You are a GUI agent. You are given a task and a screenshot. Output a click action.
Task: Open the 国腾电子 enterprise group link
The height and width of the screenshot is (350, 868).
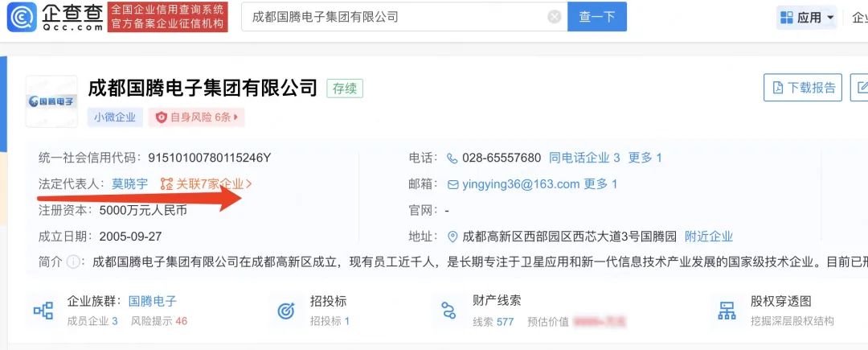[x=153, y=301]
